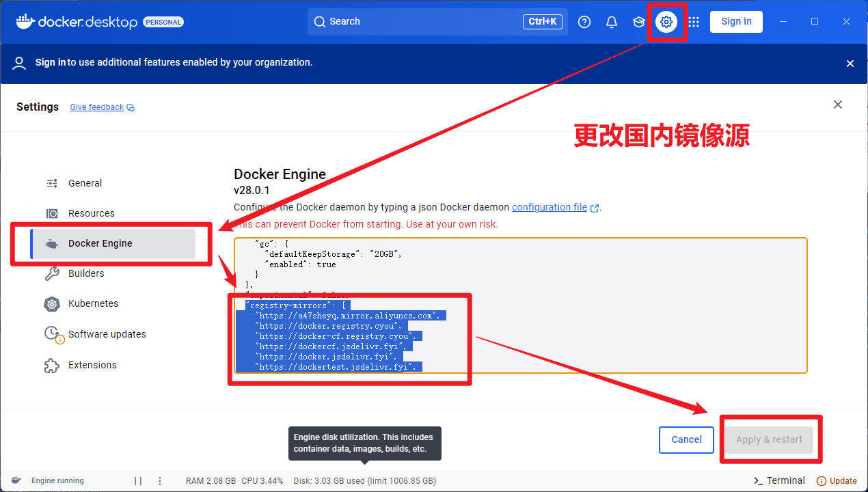Open the configuration file link
This screenshot has height=492, width=868.
pos(550,207)
